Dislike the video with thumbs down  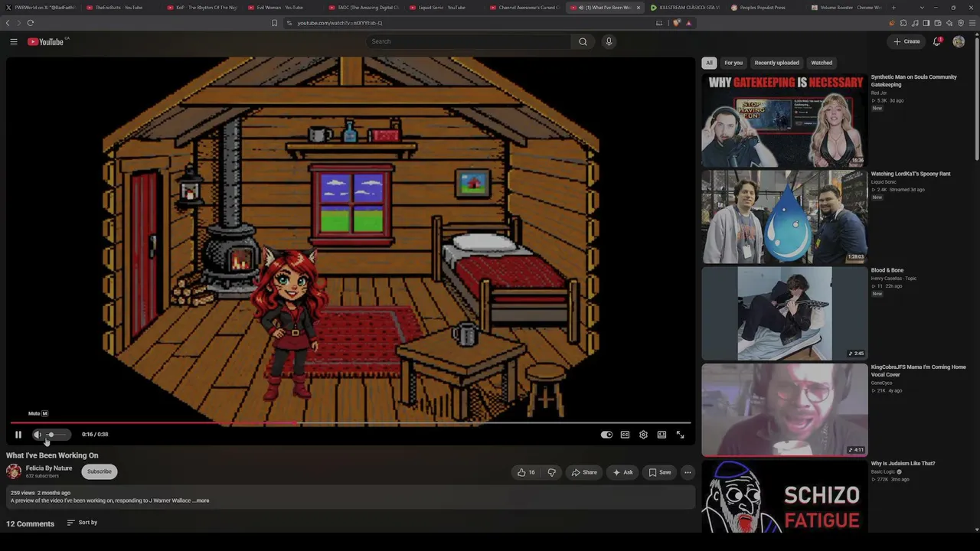[x=551, y=472]
